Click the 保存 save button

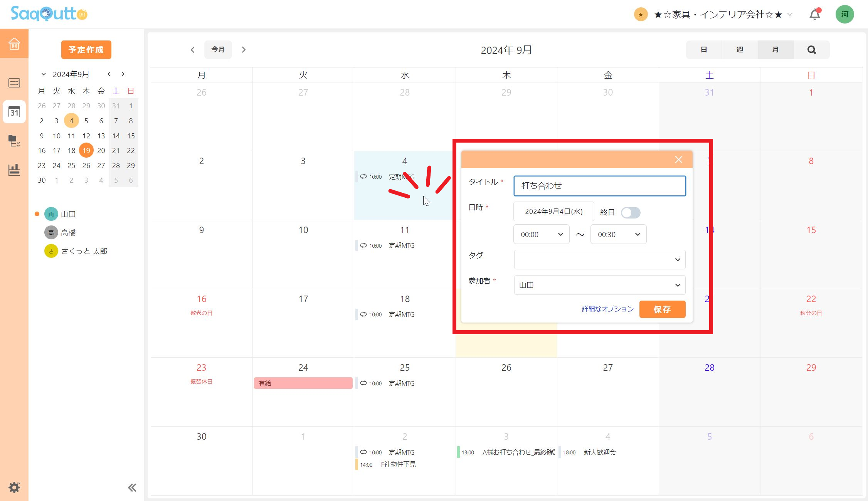point(662,309)
